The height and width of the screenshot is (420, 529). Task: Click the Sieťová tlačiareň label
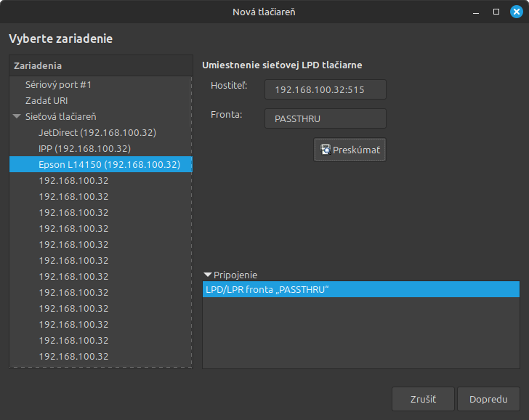60,116
